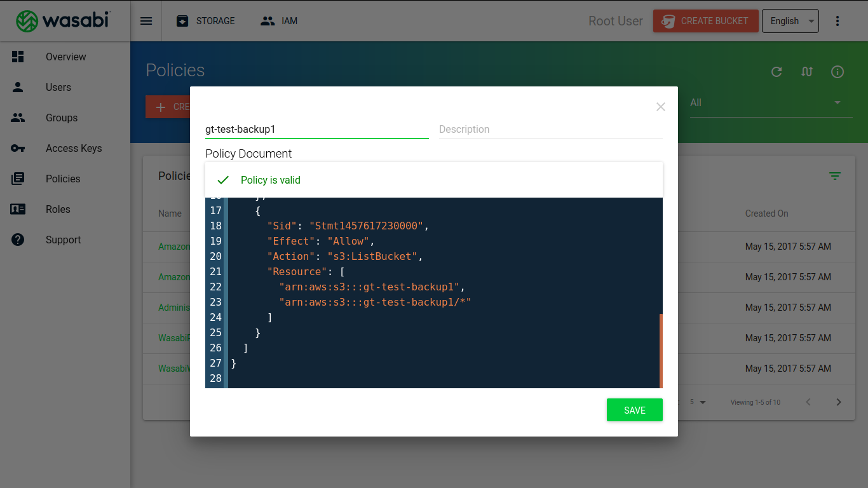Open the STORAGE tab
The height and width of the screenshot is (488, 868).
(205, 21)
